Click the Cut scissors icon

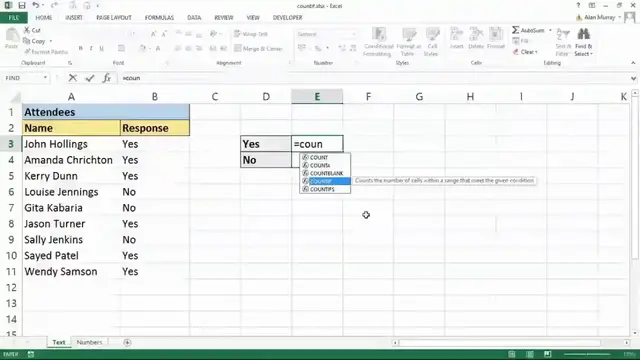tap(27, 30)
